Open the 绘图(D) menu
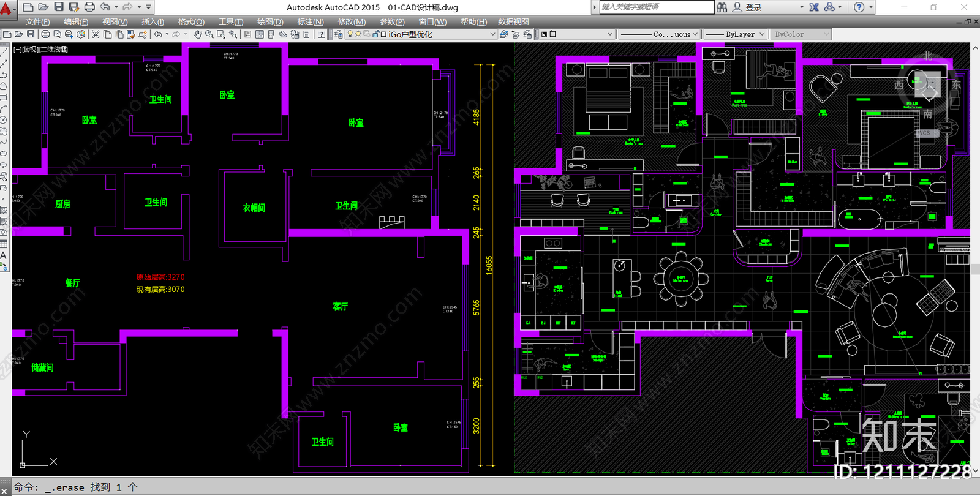 (270, 21)
